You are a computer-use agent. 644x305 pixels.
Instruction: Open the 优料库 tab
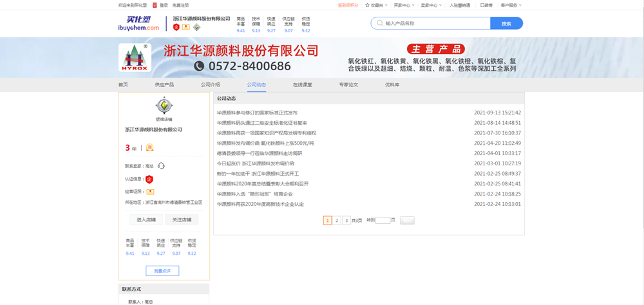(x=392, y=84)
